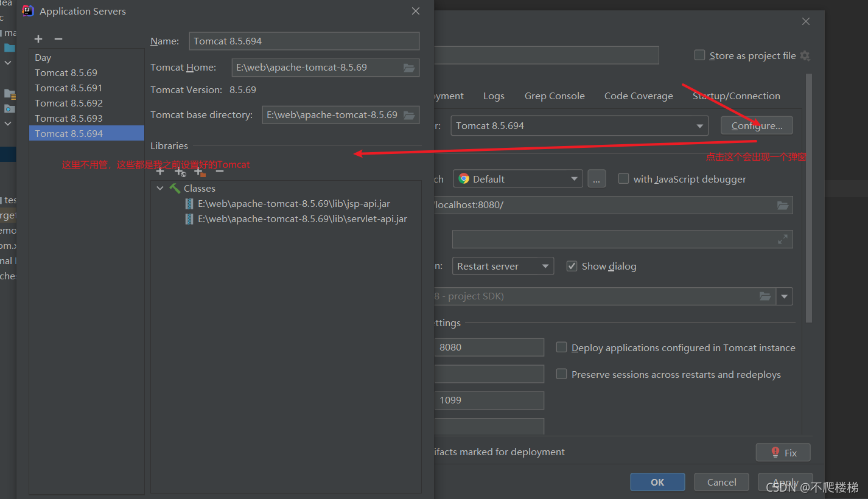
Task: Browse JRE folder icon
Action: pyautogui.click(x=765, y=296)
